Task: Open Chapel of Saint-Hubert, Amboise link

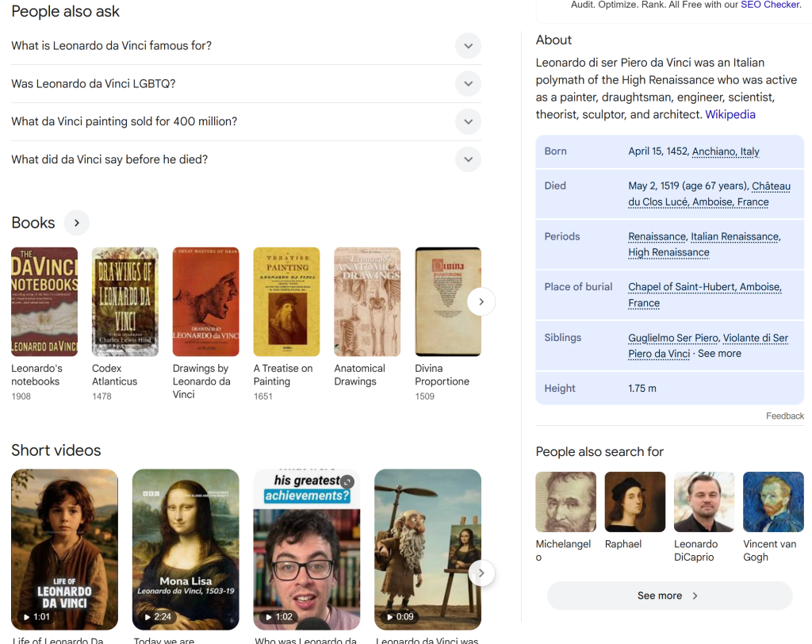Action: point(705,295)
